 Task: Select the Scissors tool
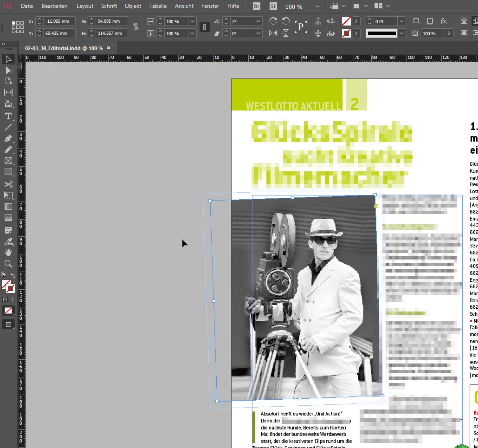pos(8,184)
